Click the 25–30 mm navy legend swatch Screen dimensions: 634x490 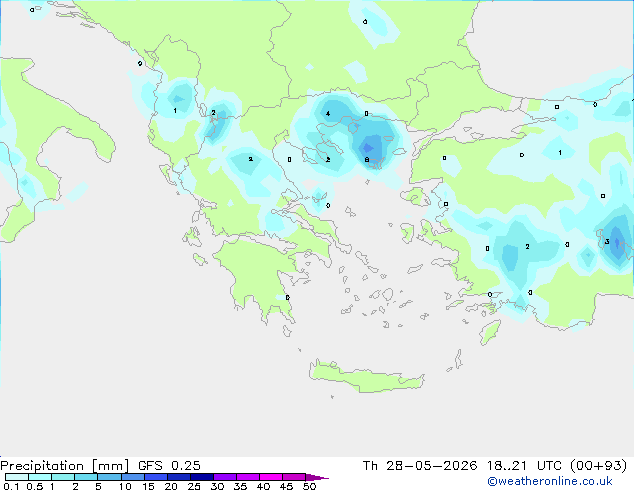[x=201, y=477]
